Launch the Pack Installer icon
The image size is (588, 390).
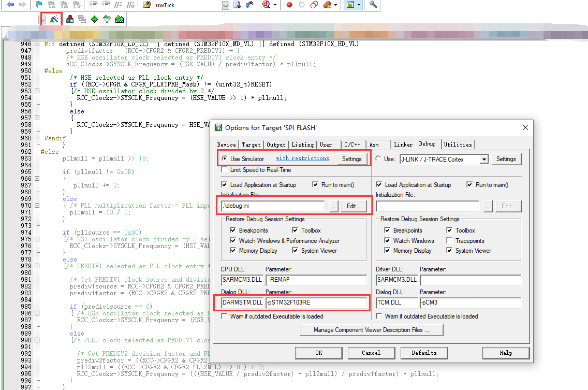tap(120, 19)
